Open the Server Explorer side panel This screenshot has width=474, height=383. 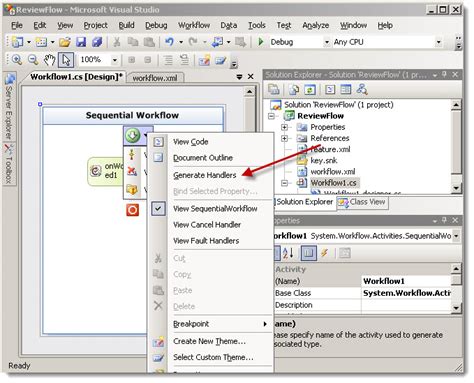pos(9,107)
